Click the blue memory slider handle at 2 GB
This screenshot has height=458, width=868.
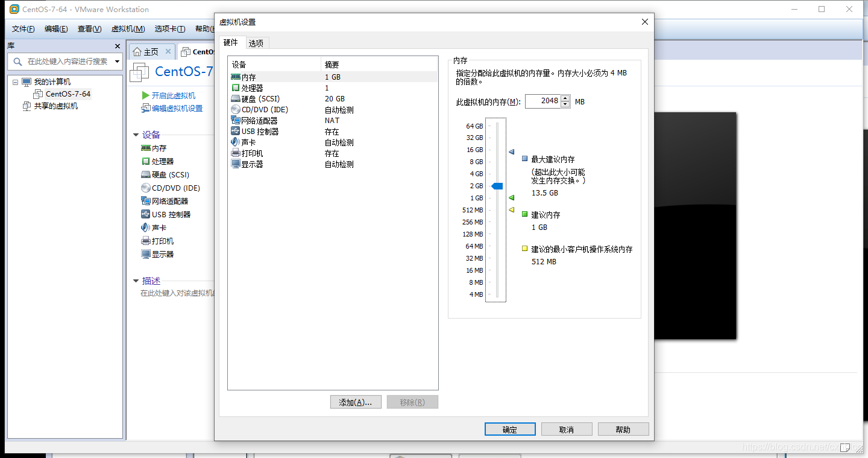click(x=497, y=186)
